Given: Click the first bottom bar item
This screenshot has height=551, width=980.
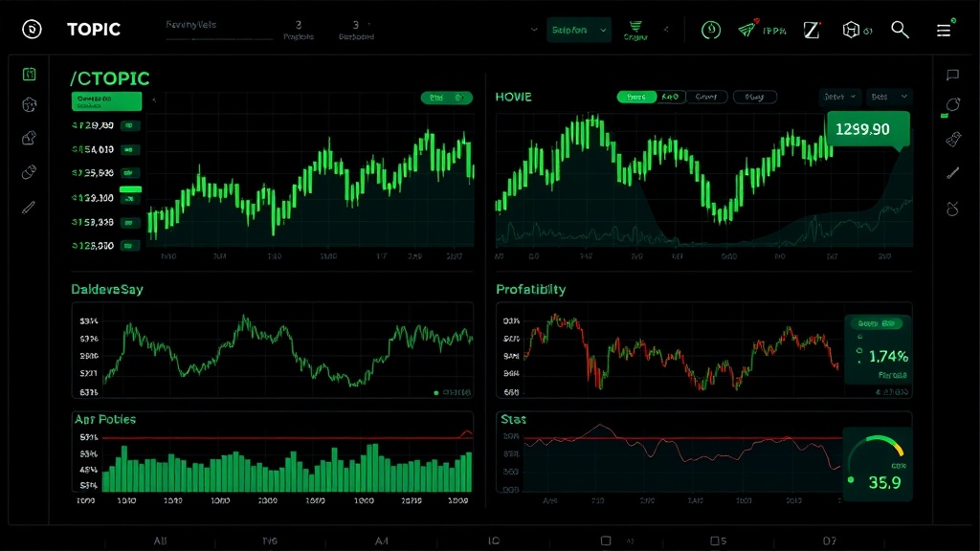Looking at the screenshot, I should tap(160, 541).
